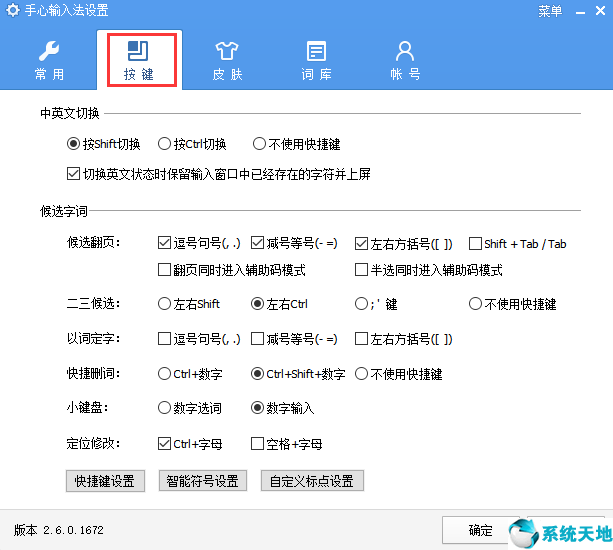Click the 手心输入法设置 window title
Image resolution: width=613 pixels, height=550 pixels.
tap(66, 10)
